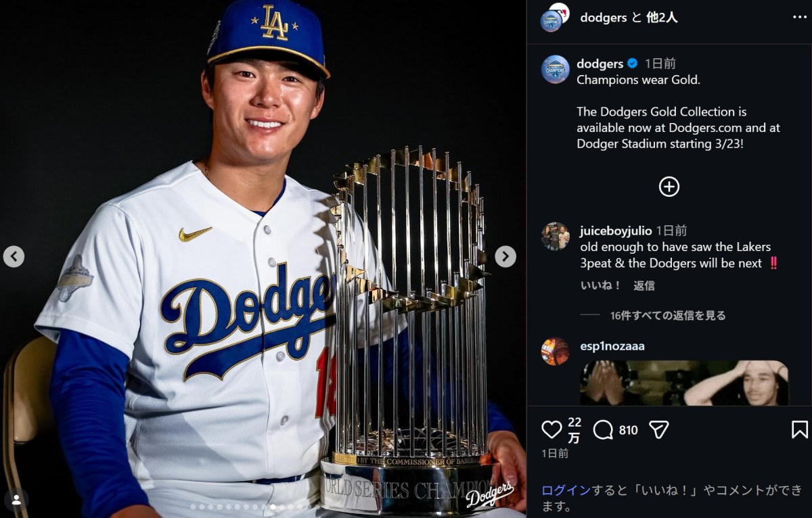Go back to the previous carousel photo

(14, 256)
